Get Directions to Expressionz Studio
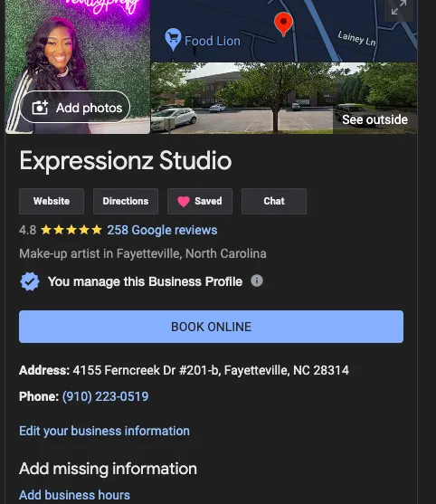 pos(126,201)
